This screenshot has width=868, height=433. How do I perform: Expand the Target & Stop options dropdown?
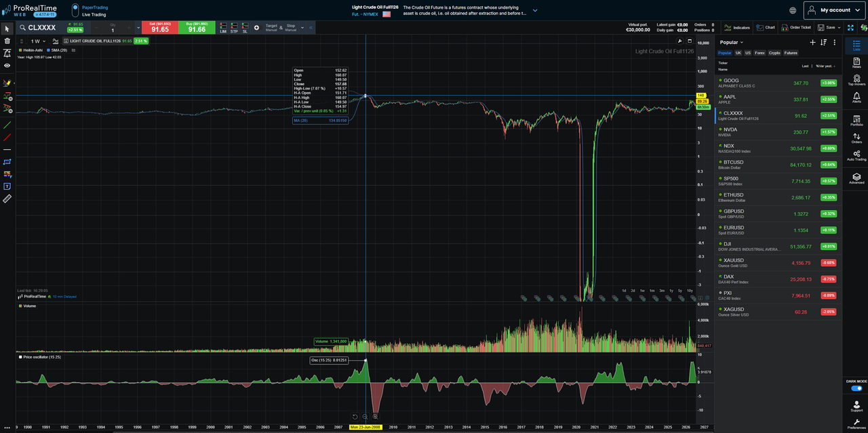303,28
